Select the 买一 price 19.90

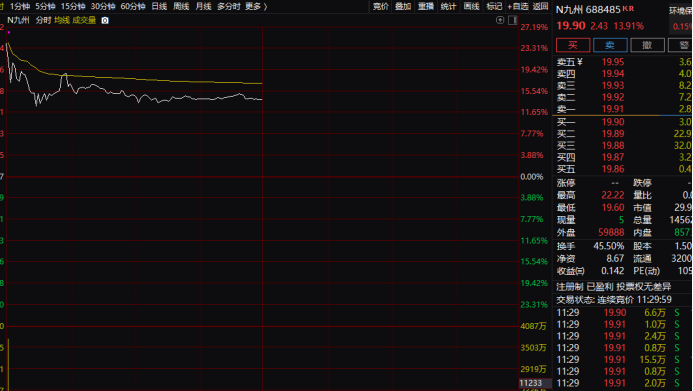coord(613,122)
